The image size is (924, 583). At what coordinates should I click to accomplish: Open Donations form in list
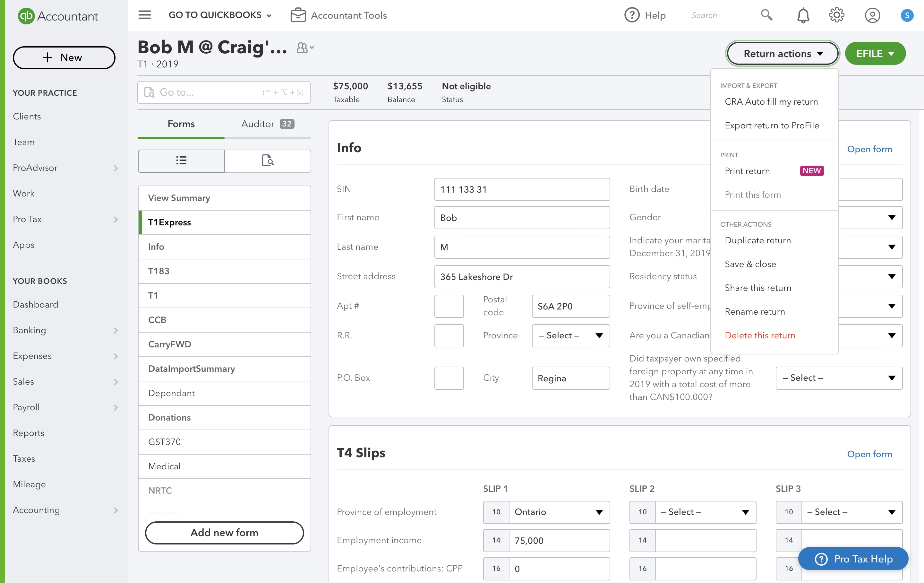pos(225,417)
